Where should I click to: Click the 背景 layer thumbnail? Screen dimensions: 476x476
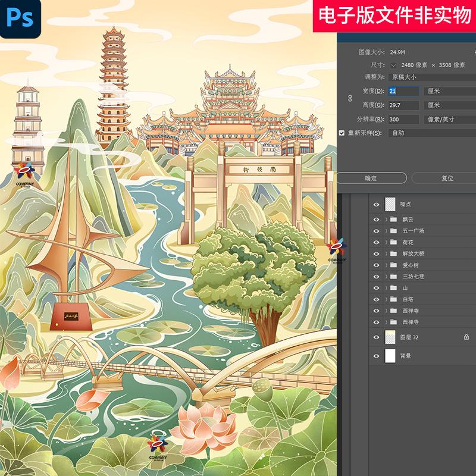pyautogui.click(x=390, y=356)
